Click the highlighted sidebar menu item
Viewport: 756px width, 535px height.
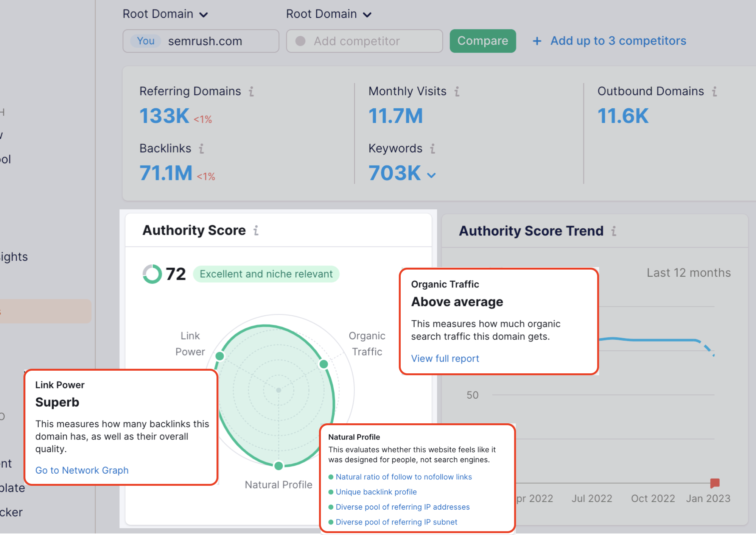[x=45, y=311]
